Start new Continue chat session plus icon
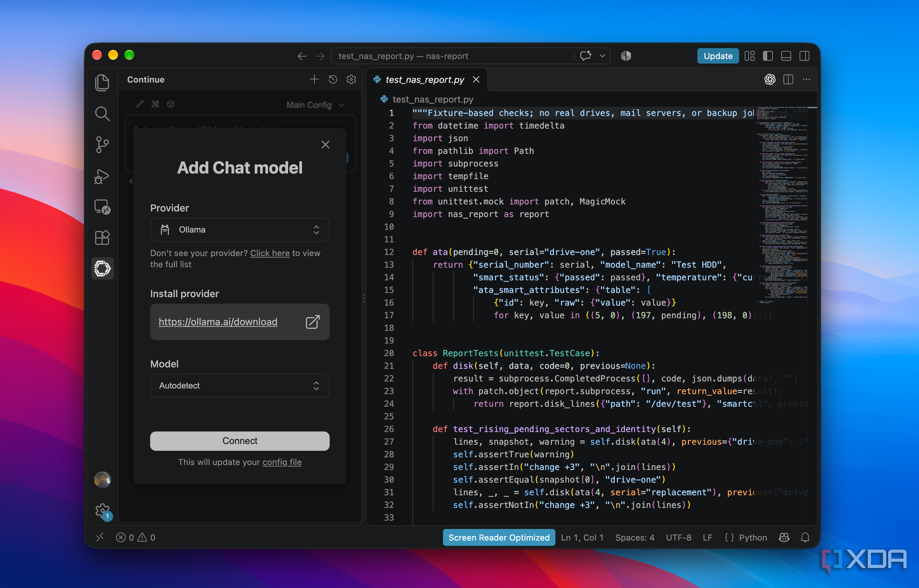 click(314, 79)
